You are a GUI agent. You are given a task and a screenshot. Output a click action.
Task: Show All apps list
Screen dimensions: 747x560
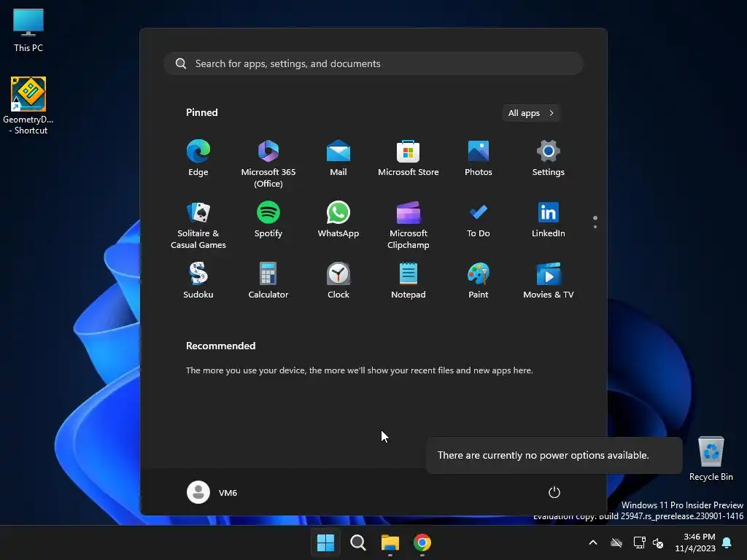click(x=531, y=113)
